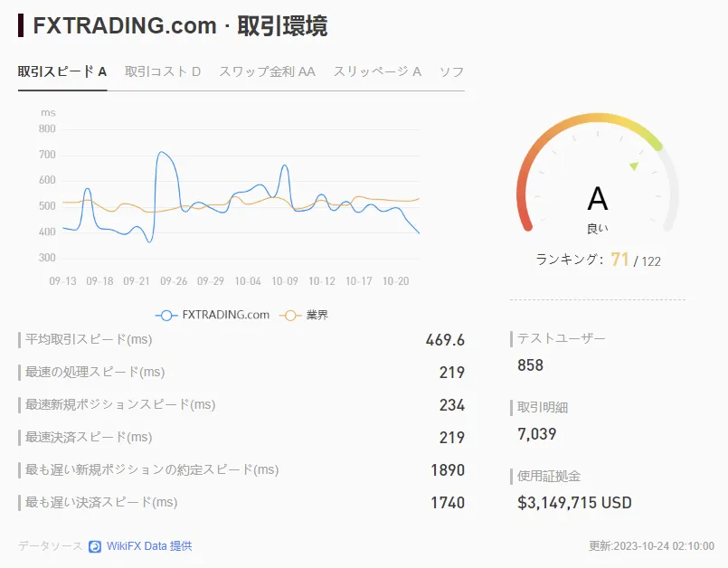Click the A rating gauge
The image size is (728, 568).
(597, 172)
